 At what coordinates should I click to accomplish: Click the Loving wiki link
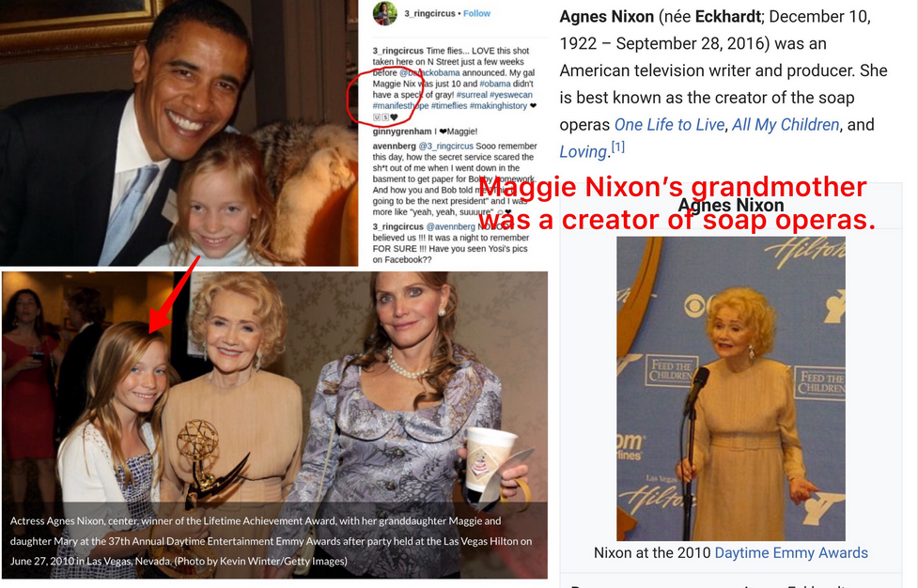tap(583, 151)
